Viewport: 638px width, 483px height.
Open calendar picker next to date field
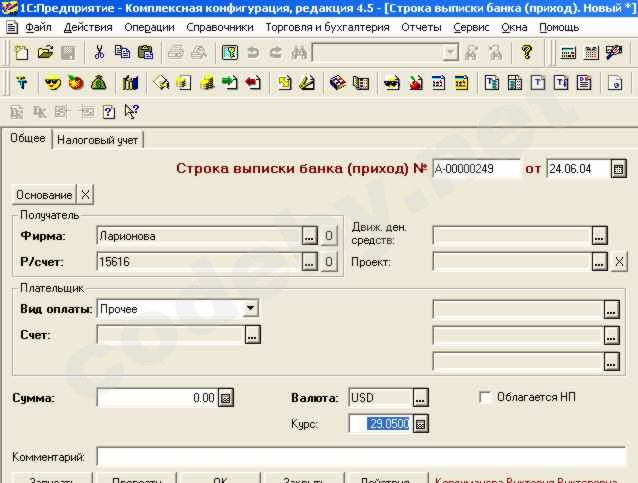[x=618, y=169]
